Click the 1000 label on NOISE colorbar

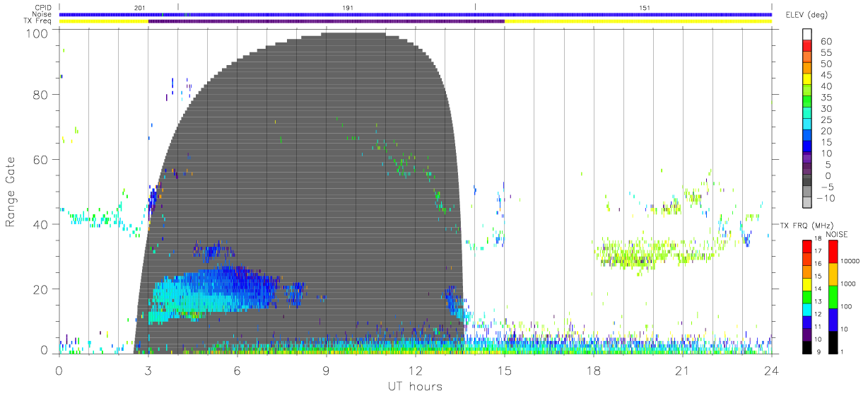coord(848,283)
